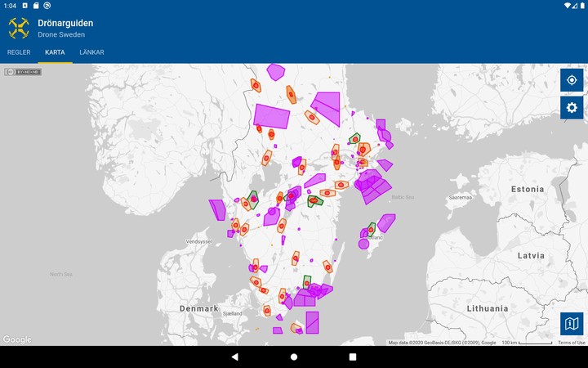
Task: Tap the Estonia label on the map
Action: (527, 189)
